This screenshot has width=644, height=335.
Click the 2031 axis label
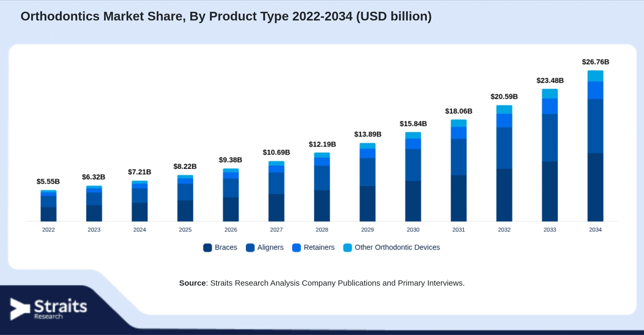(x=459, y=230)
